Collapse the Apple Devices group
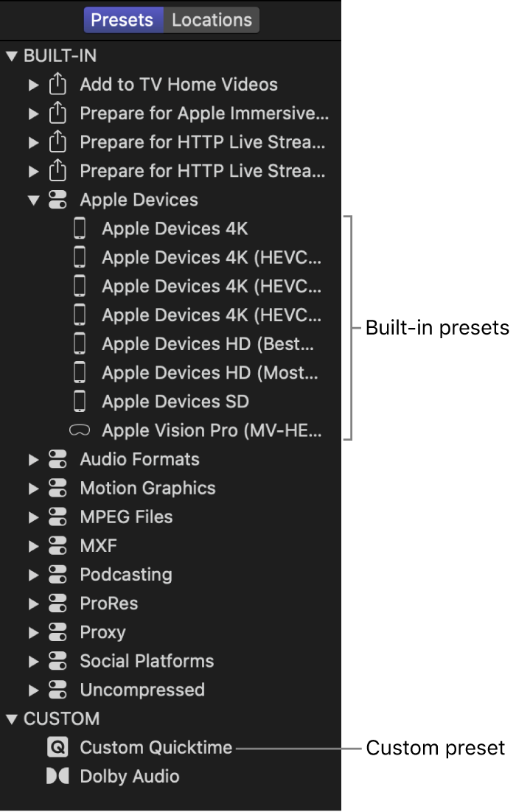The width and height of the screenshot is (516, 812). 33,200
